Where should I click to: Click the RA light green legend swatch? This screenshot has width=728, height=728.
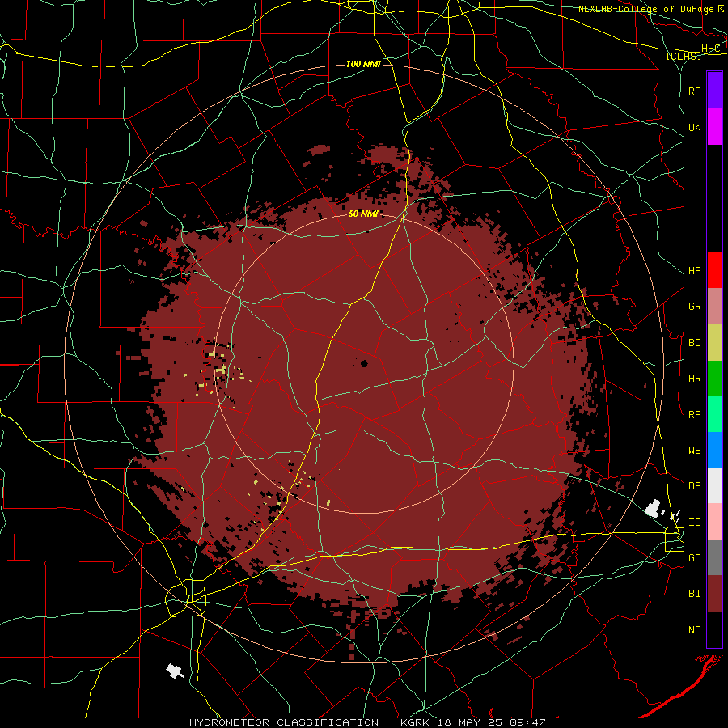click(x=714, y=414)
